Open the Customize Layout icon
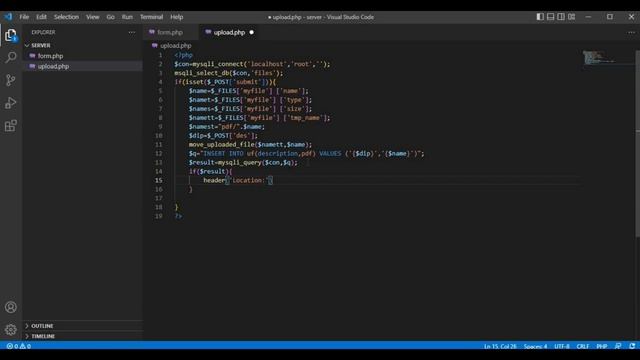Image resolution: width=640 pixels, height=360 pixels. click(572, 17)
